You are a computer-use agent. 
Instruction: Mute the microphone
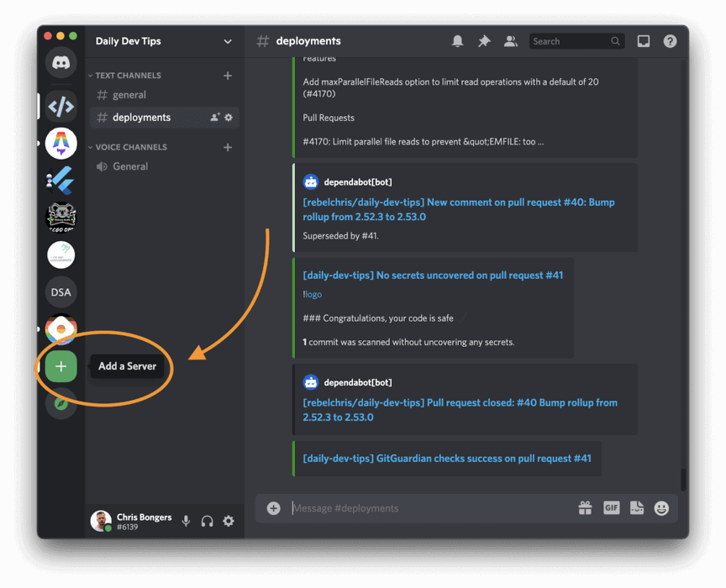187,521
